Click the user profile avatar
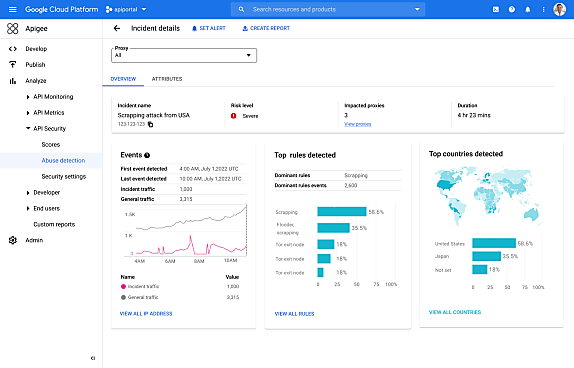The image size is (574, 368). pyautogui.click(x=559, y=10)
